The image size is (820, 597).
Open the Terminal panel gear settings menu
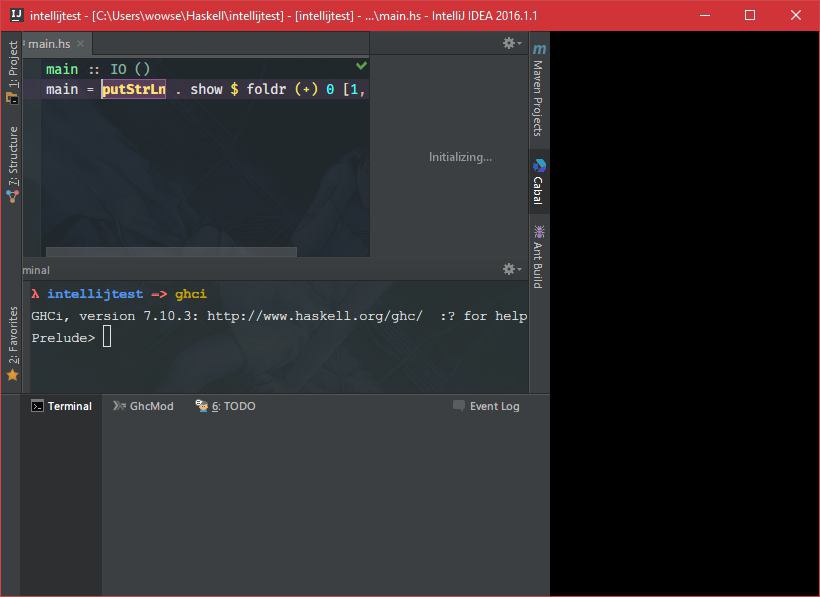[x=511, y=269]
